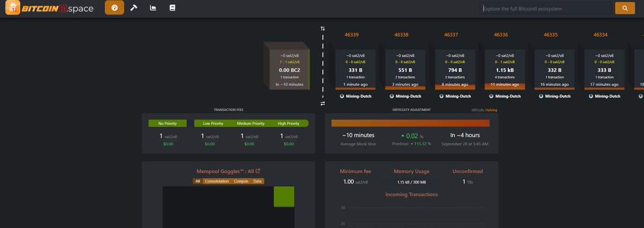Open external link icon beside Mempool Goggles
Viewport: 644px width, 228px height.
pos(258,171)
